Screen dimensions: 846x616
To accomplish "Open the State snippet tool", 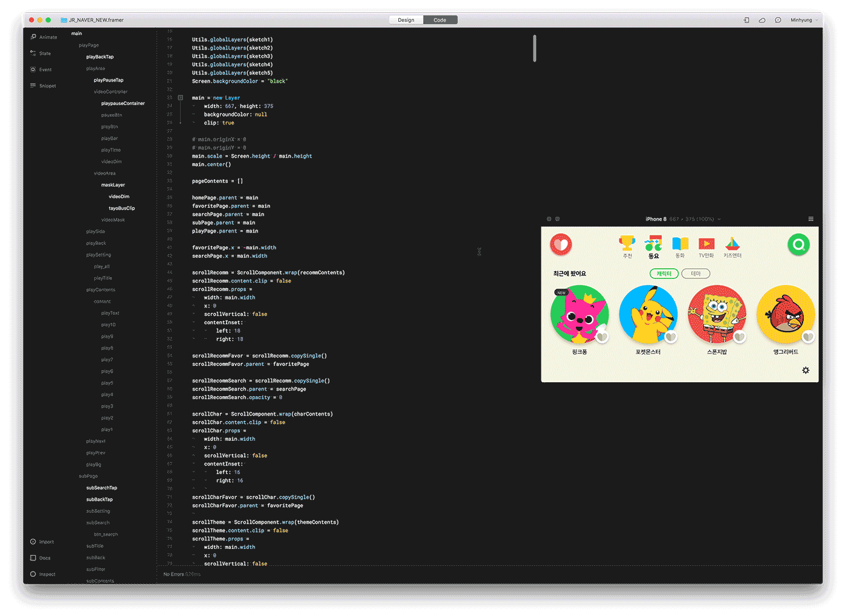I will point(40,53).
